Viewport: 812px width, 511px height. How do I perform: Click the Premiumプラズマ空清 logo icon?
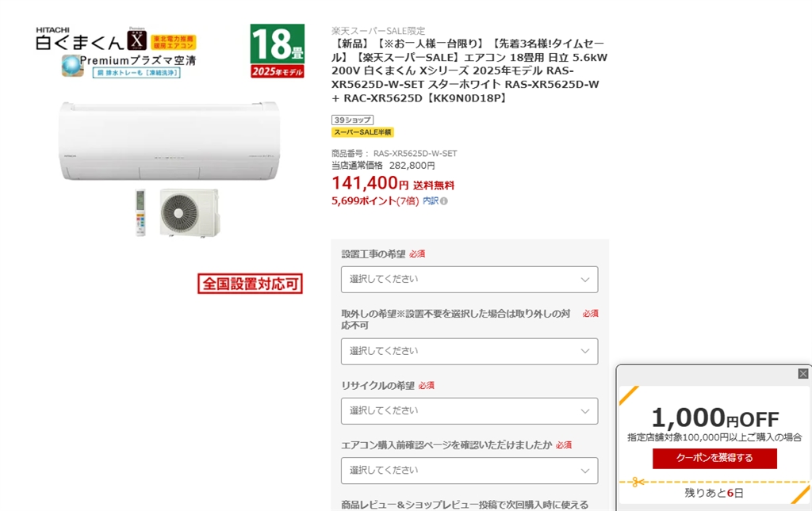tap(72, 66)
